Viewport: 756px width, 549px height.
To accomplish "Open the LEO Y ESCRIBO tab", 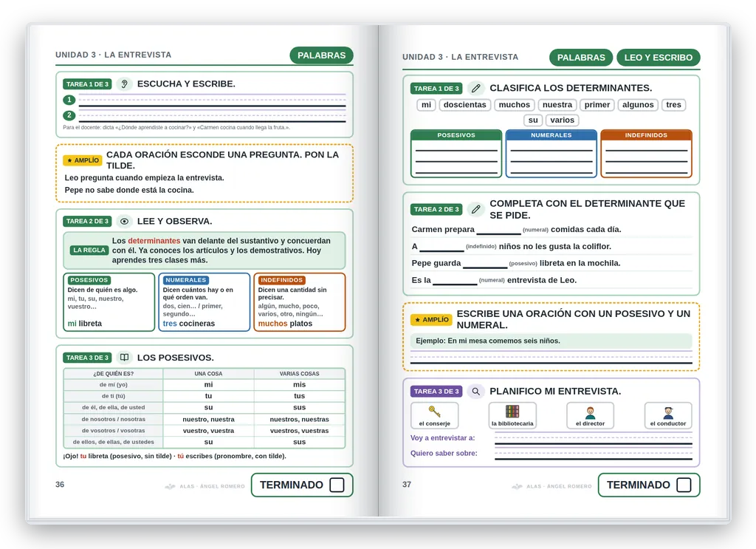I will [658, 58].
